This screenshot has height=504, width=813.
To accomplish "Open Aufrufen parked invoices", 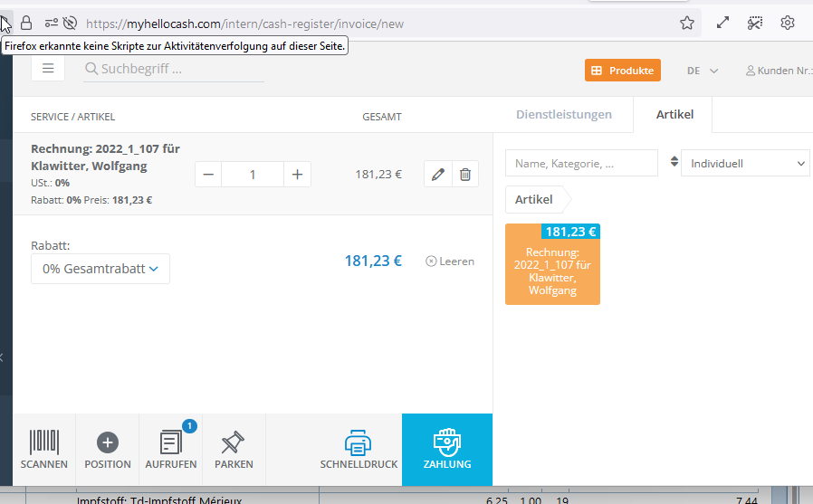I will pyautogui.click(x=171, y=450).
